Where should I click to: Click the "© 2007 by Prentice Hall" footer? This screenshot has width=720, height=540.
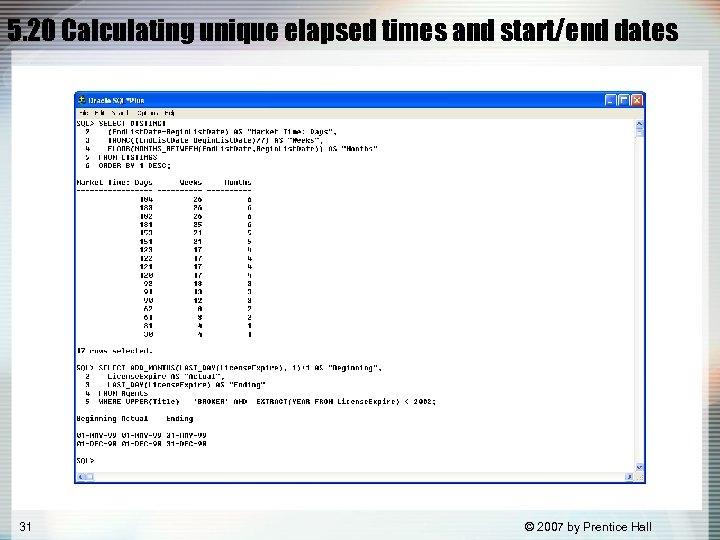pyautogui.click(x=588, y=527)
